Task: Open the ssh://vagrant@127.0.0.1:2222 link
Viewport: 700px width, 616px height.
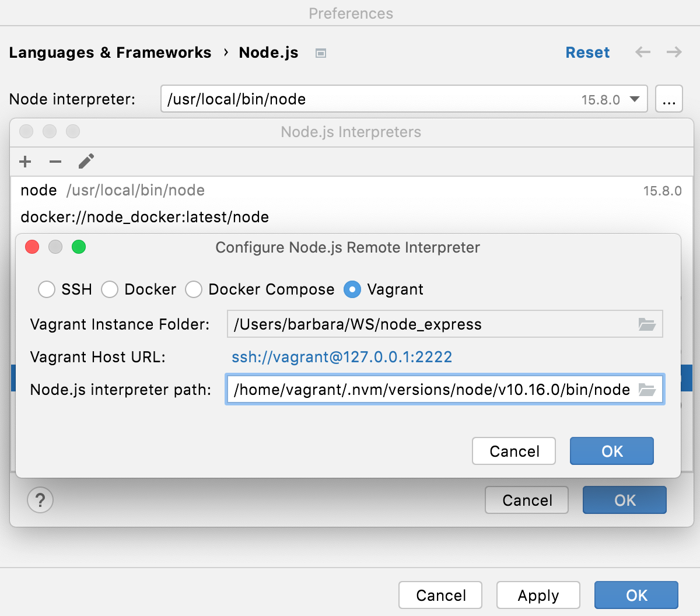Action: coord(342,356)
